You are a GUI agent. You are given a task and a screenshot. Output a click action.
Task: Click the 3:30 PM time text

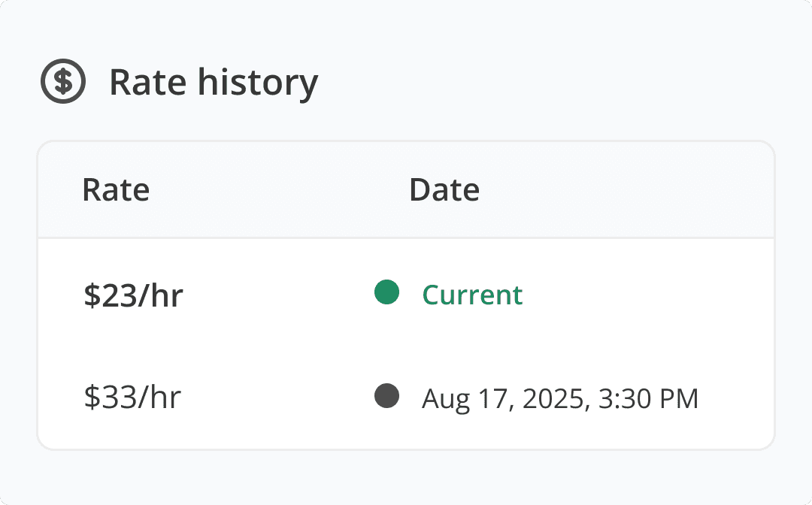(x=648, y=399)
